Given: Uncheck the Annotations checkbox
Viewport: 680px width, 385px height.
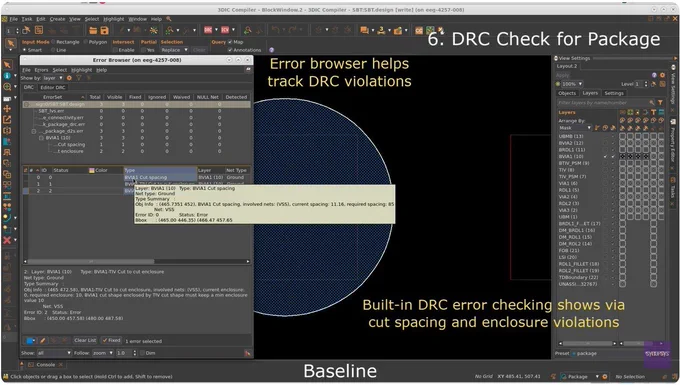Looking at the screenshot, I should coord(230,50).
